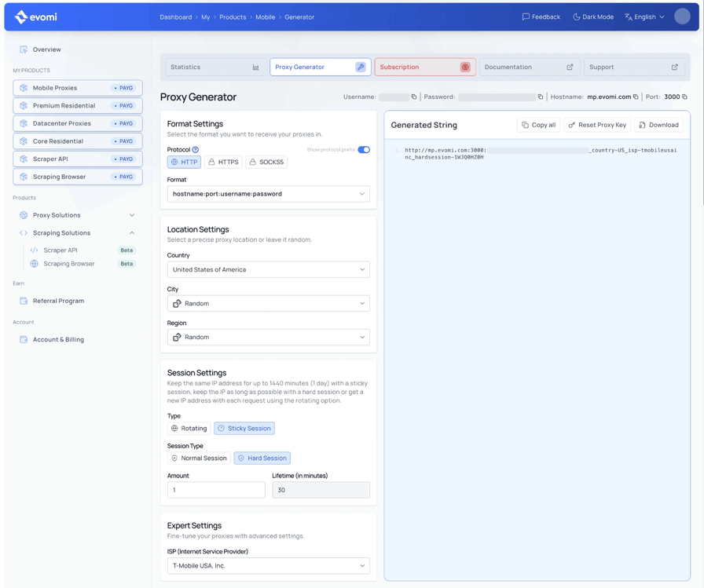The image size is (704, 588).
Task: Open the Country dropdown
Action: (269, 269)
